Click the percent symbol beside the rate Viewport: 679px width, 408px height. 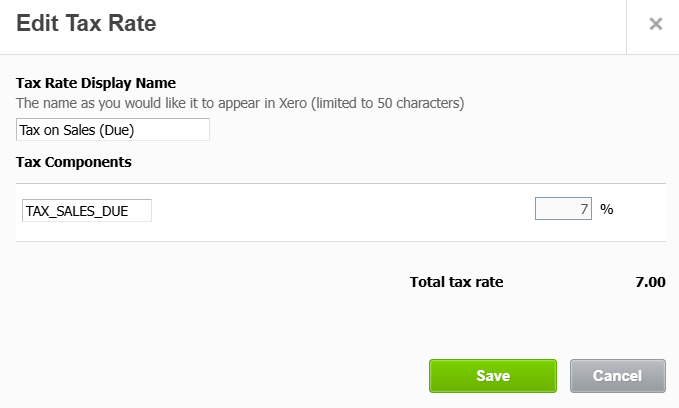click(x=606, y=210)
